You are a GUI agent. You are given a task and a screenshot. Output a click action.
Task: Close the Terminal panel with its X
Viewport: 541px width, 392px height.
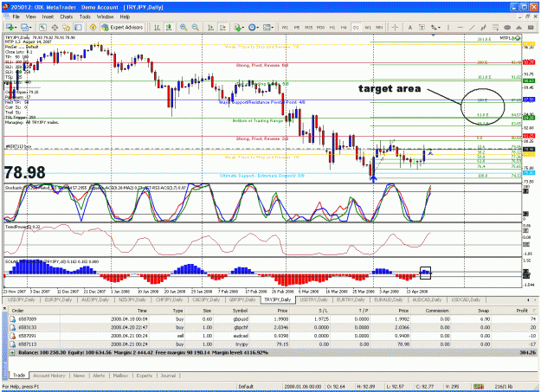pyautogui.click(x=4, y=308)
